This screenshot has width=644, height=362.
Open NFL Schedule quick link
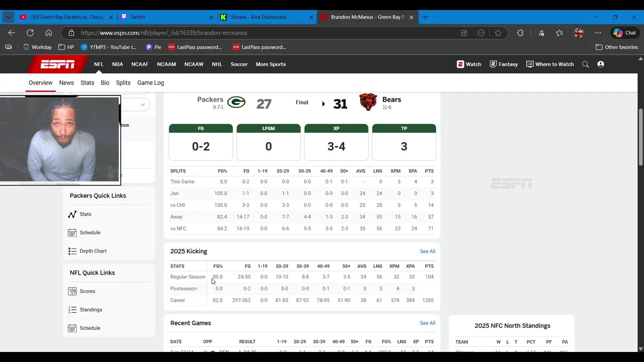tap(90, 328)
